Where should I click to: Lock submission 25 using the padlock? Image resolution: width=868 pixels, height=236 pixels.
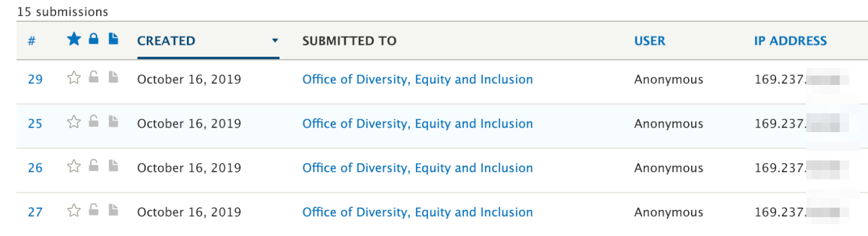pos(93,122)
